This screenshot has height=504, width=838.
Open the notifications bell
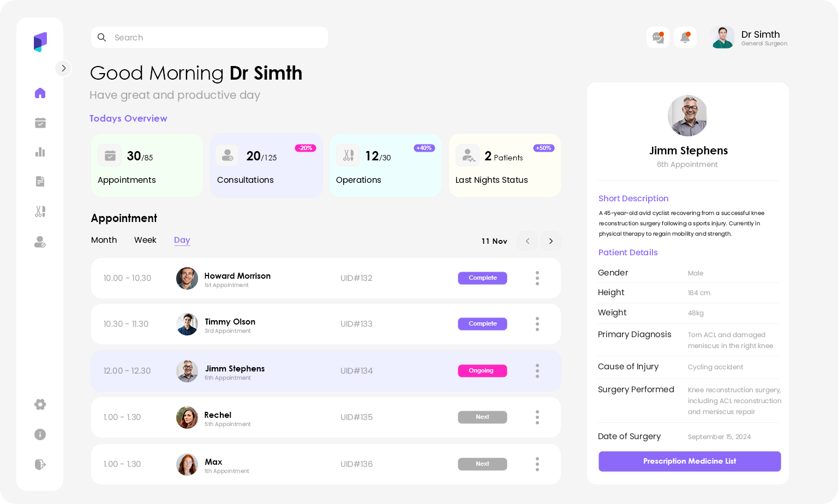point(685,38)
